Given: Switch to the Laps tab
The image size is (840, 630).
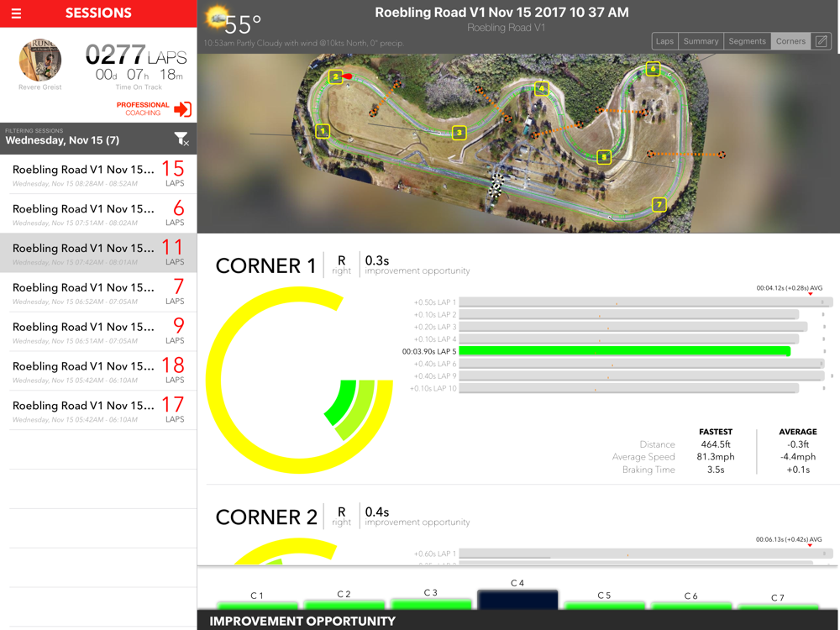Looking at the screenshot, I should [664, 41].
